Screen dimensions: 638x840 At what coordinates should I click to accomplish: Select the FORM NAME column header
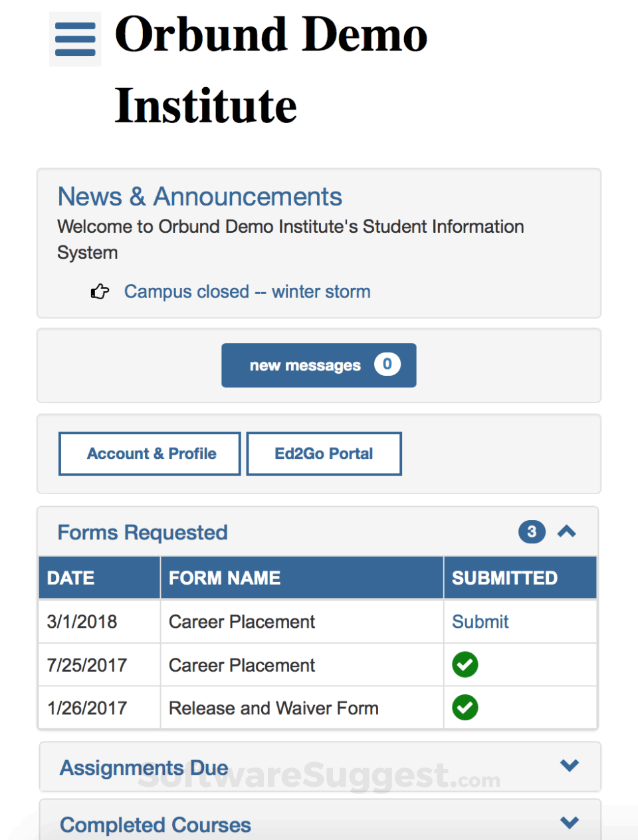224,577
